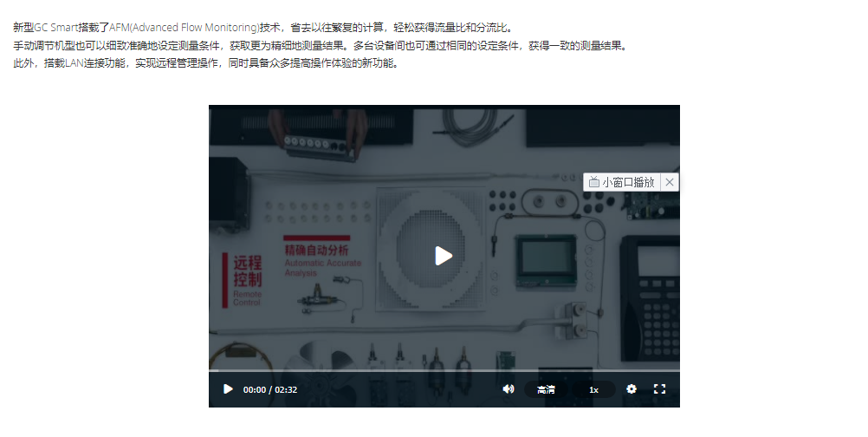This screenshot has width=868, height=437.
Task: Click the sentence mentioning LAN连接功能
Action: point(206,63)
